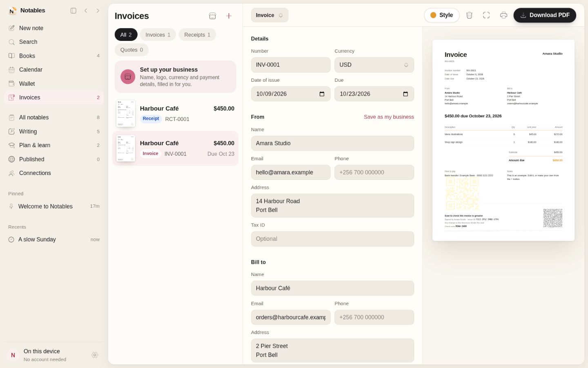Open Wallet section

point(54,84)
